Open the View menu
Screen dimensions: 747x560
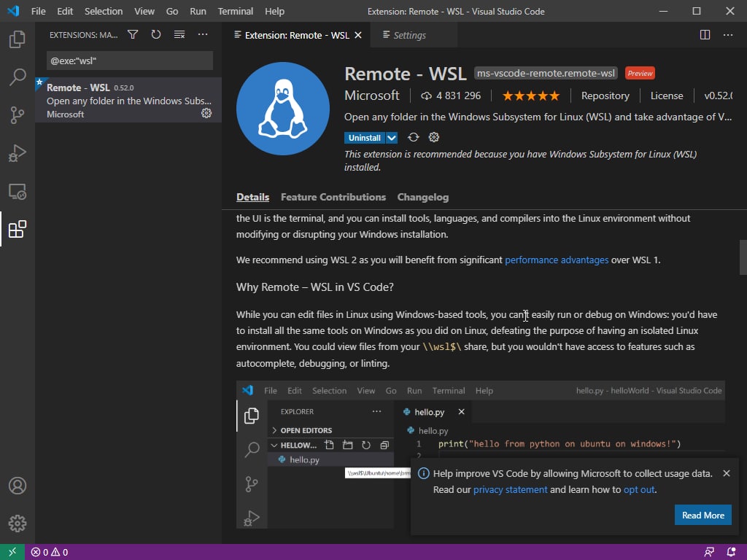pos(144,11)
